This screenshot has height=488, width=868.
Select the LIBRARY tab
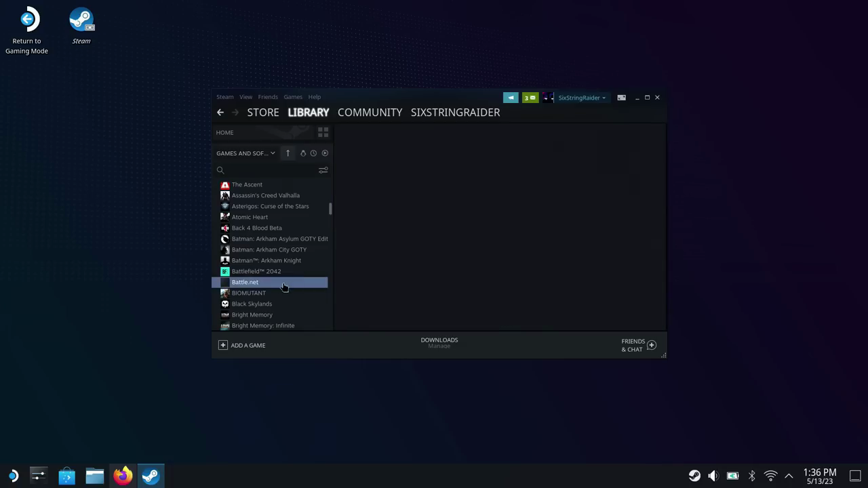[x=309, y=113]
